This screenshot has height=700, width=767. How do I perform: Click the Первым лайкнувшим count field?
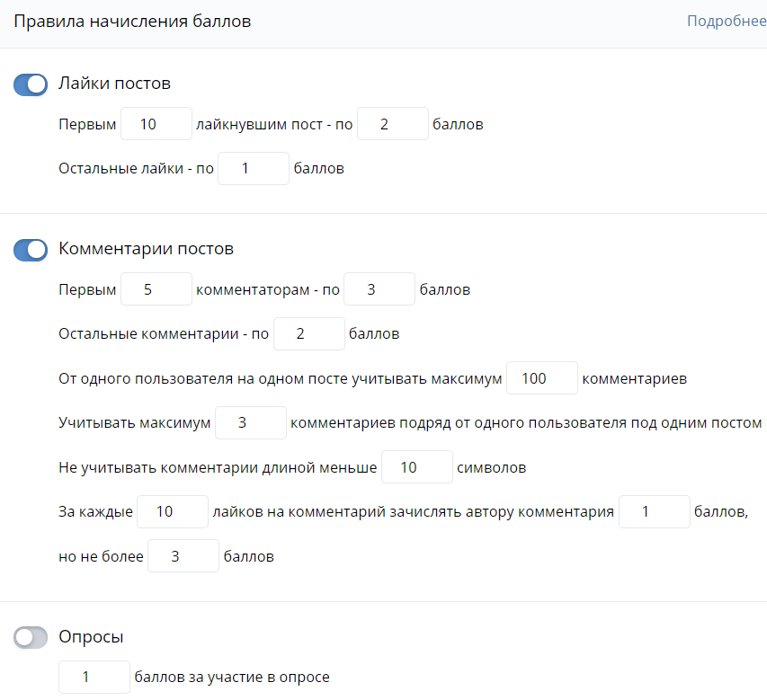point(156,125)
